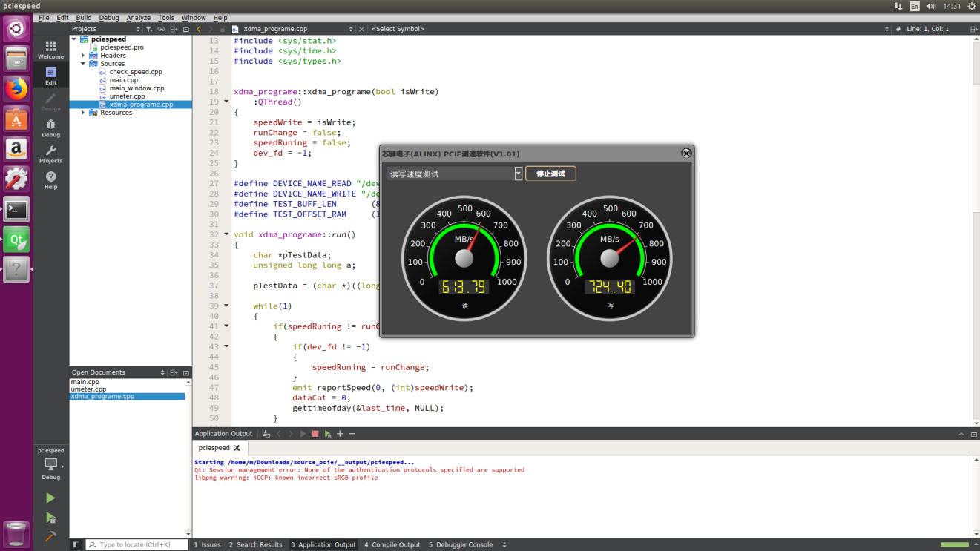Collapse the Sources folder in project tree
Screen dimensions: 980x551
pyautogui.click(x=83, y=64)
